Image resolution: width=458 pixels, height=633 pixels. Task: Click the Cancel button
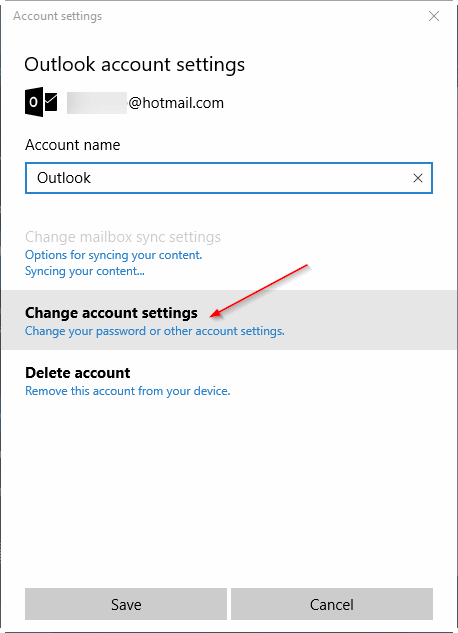click(x=332, y=604)
